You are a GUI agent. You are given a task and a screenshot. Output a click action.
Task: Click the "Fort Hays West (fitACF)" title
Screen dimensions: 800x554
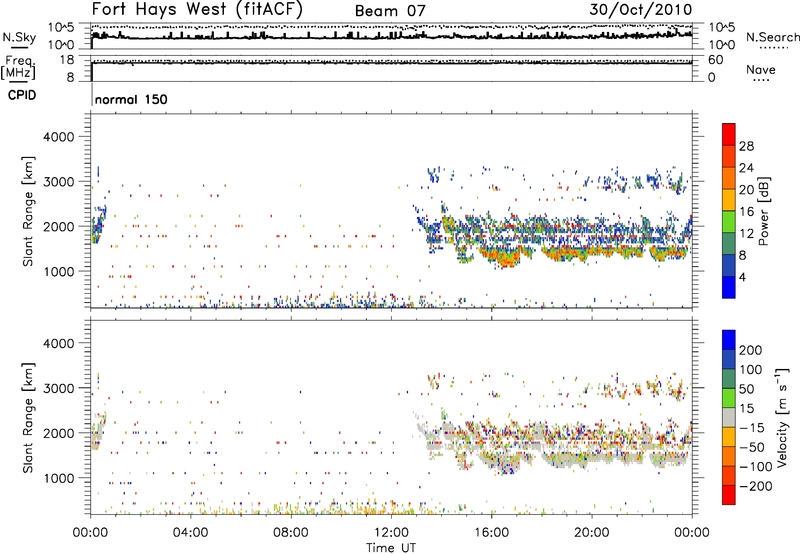coord(197,9)
